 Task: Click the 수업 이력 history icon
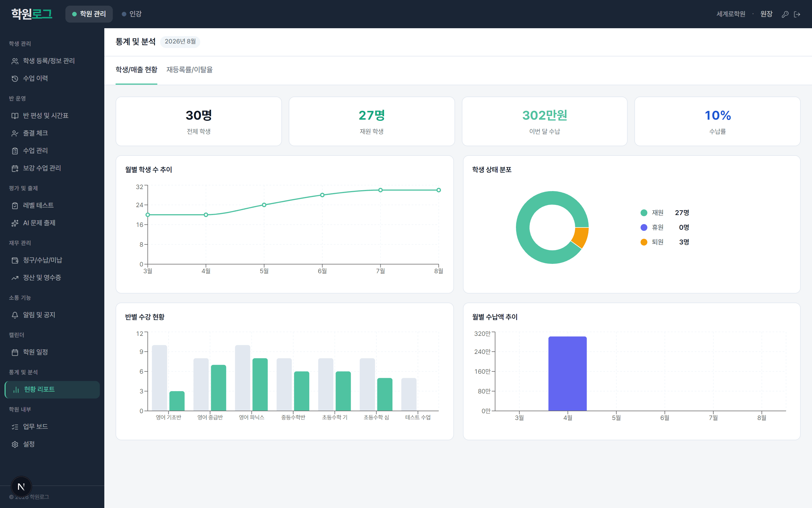click(x=15, y=79)
